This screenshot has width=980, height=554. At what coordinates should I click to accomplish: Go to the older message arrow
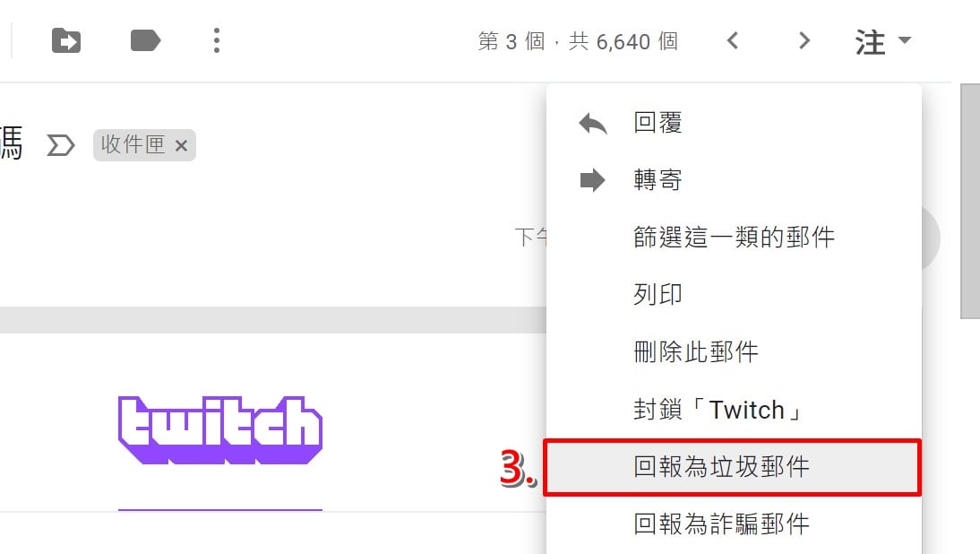point(804,40)
